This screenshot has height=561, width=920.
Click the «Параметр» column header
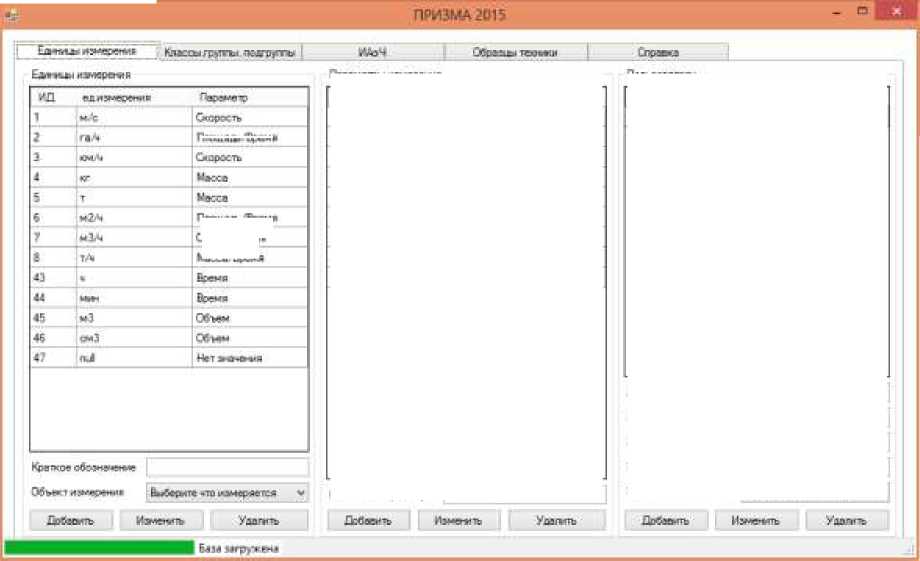coord(250,97)
